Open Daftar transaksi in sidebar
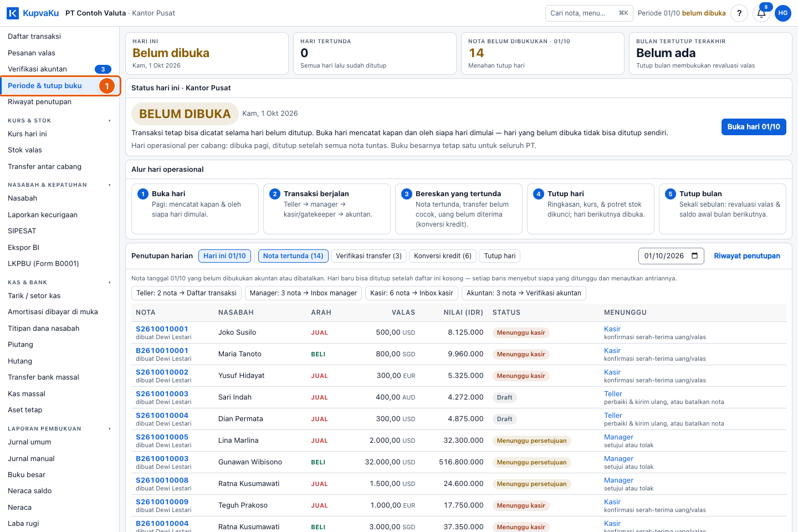Screen dimensions: 798x532 (60, 37)
